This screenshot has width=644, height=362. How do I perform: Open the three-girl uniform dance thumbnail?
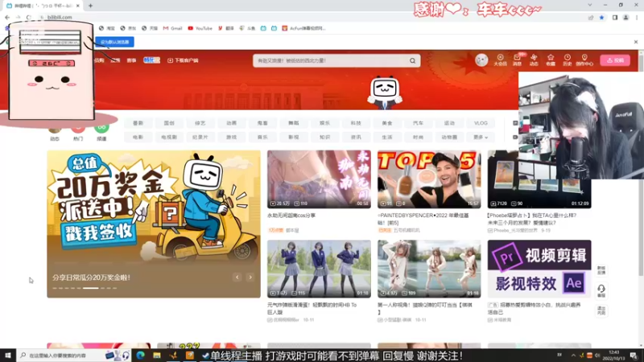[x=319, y=269]
